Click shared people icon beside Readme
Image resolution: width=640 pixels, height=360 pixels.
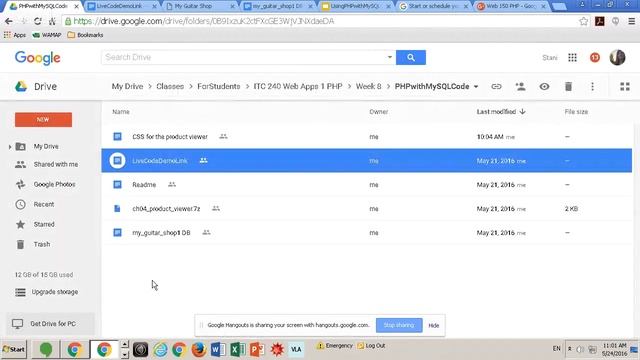(x=172, y=184)
